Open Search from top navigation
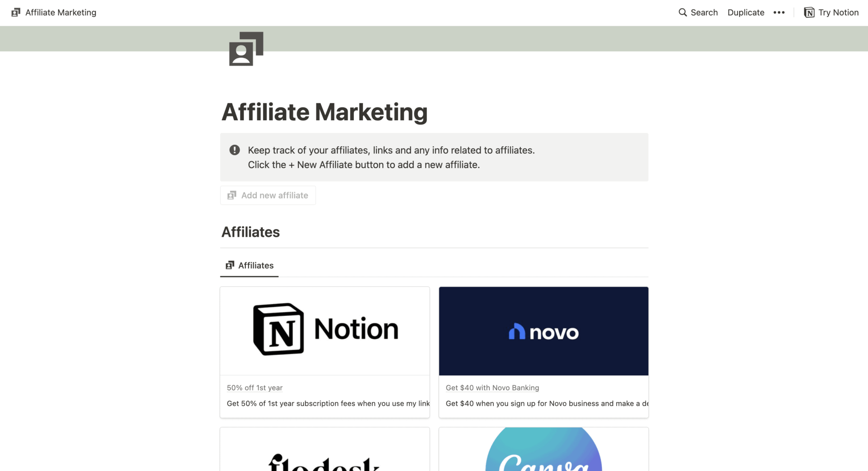Screen dimensions: 868x471 pyautogui.click(x=697, y=11)
